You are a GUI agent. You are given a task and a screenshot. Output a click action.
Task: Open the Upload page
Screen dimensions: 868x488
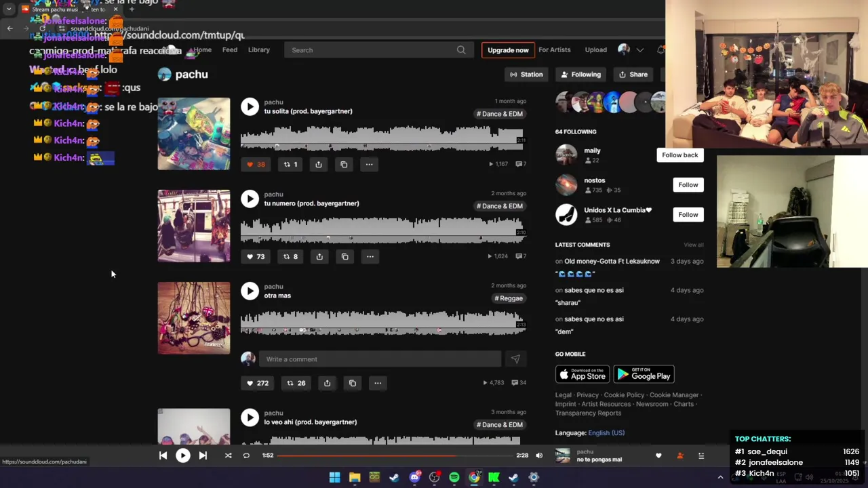click(595, 49)
